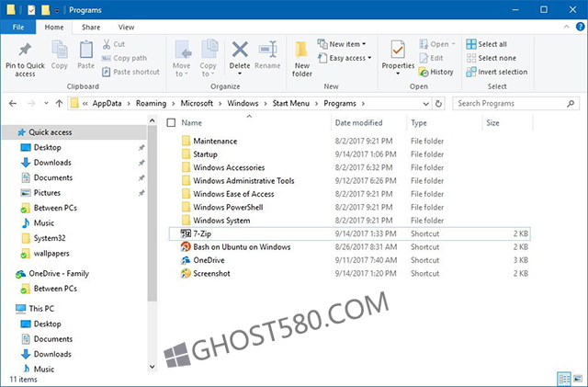The image size is (588, 387).
Task: Open System32 in Quick access
Action: [49, 238]
